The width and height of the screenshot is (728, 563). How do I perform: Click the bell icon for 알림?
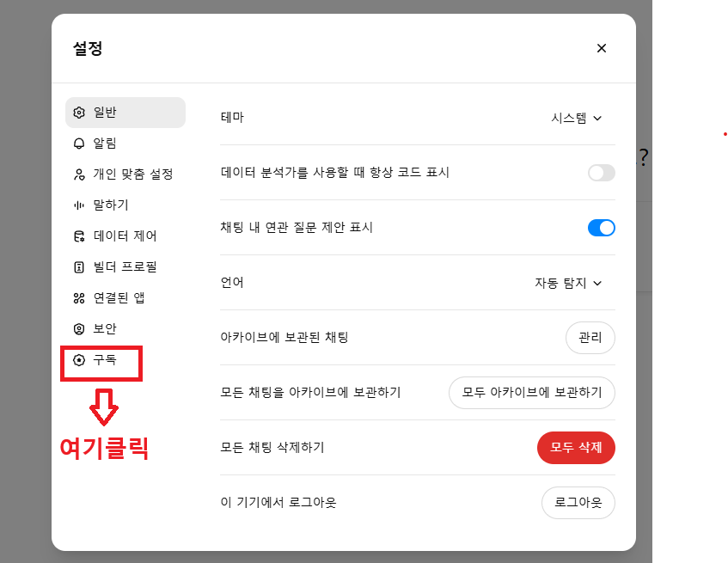pos(79,144)
